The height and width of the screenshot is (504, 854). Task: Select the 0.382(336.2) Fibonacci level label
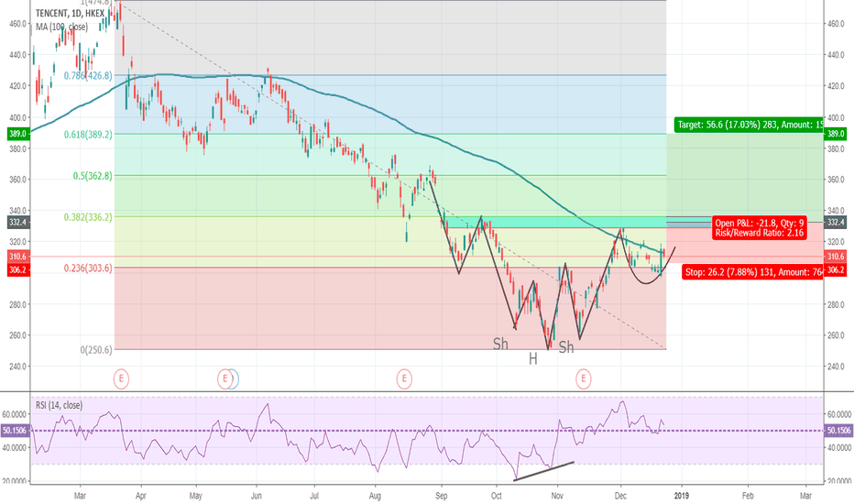pos(88,217)
